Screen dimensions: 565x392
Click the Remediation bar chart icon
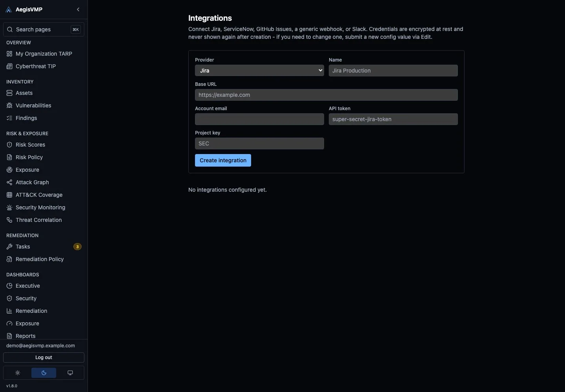9,311
